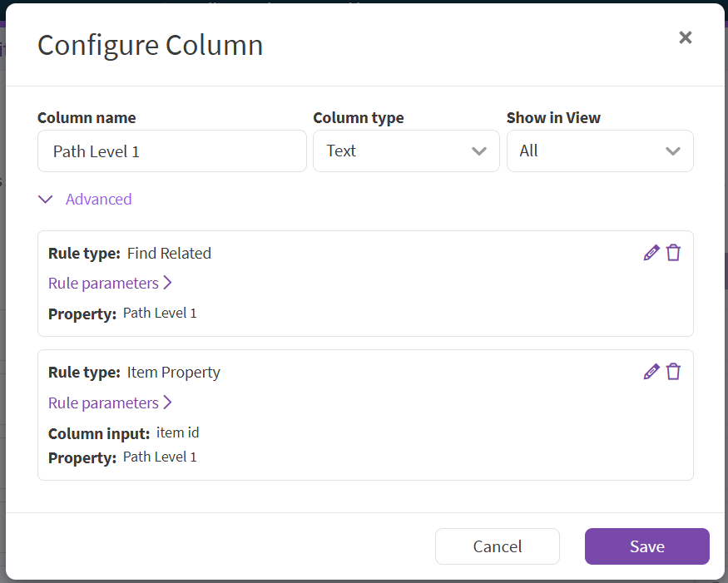Click trash icon on Item Property rule
This screenshot has width=728, height=583.
pyautogui.click(x=674, y=372)
